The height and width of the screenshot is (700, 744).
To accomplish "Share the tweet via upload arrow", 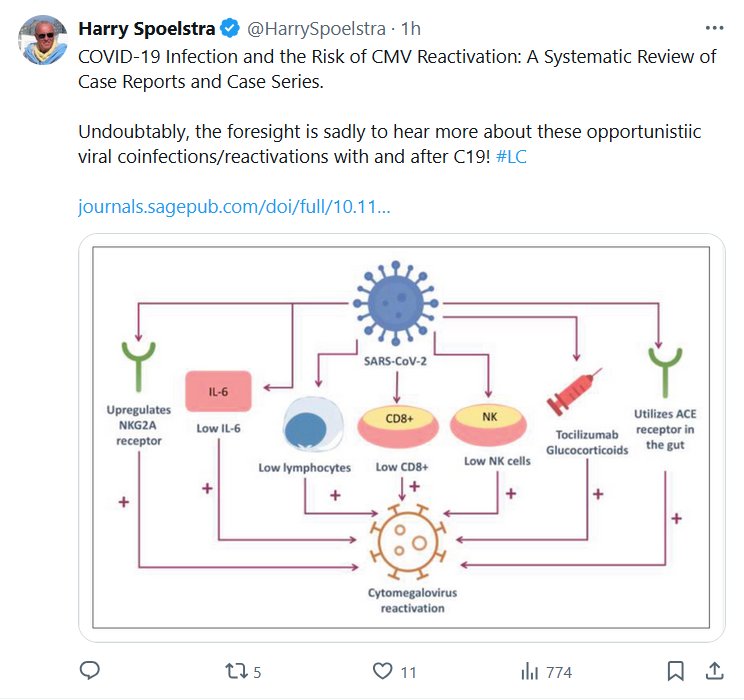I will 714,670.
